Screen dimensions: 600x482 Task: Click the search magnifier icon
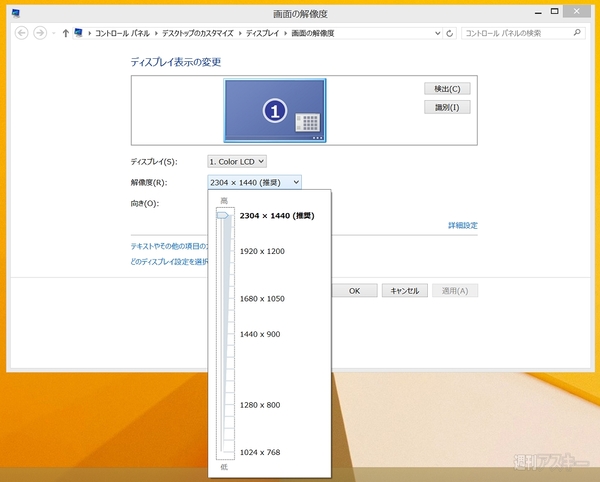tap(576, 33)
